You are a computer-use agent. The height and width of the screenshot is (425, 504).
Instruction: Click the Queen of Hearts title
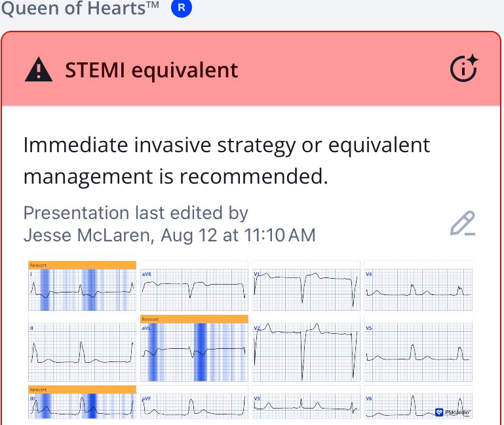pyautogui.click(x=80, y=8)
